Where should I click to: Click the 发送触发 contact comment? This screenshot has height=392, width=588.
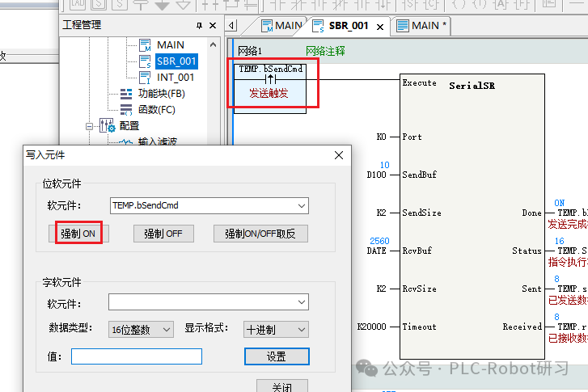click(269, 93)
